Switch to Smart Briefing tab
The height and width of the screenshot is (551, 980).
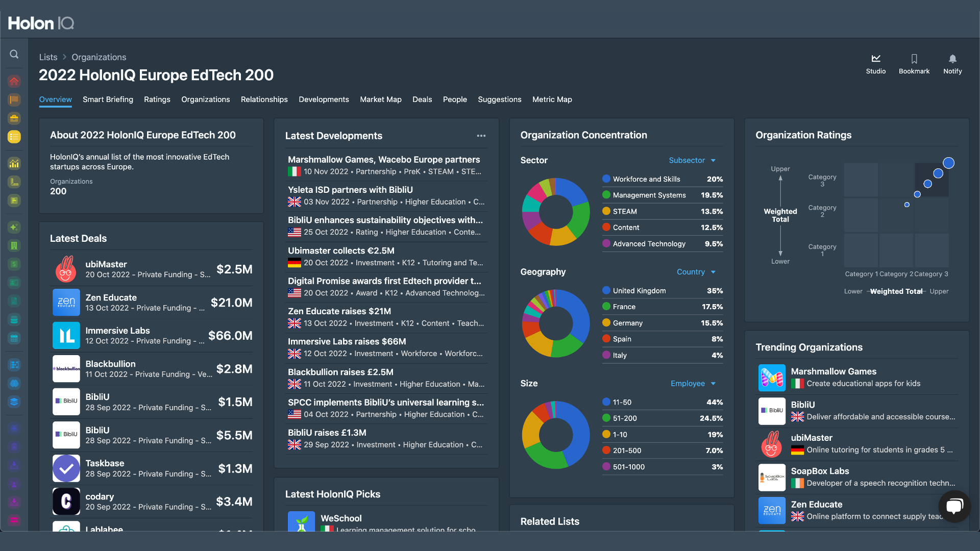(x=108, y=99)
